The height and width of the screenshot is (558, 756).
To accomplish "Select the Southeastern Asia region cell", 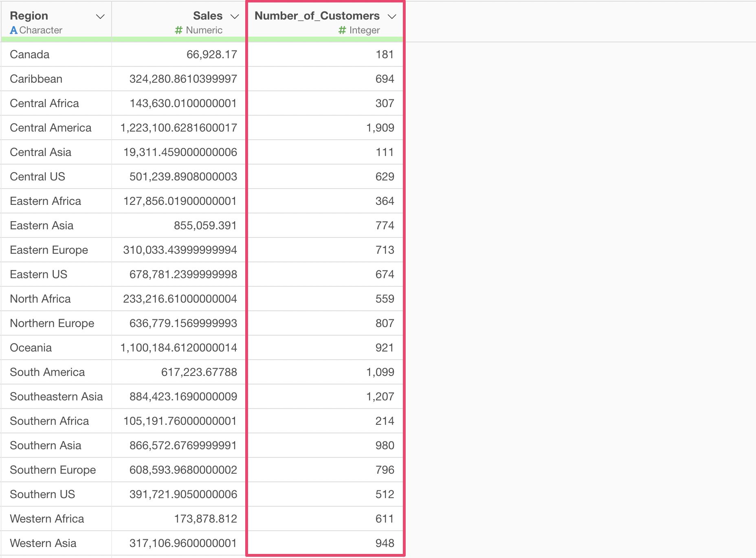I will [56, 397].
